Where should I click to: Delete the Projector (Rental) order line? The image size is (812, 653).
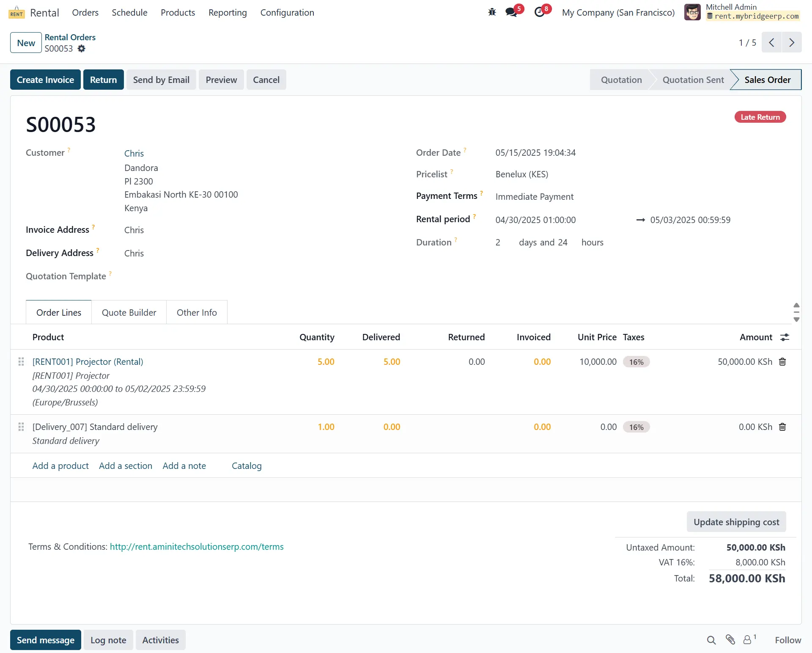tap(782, 362)
